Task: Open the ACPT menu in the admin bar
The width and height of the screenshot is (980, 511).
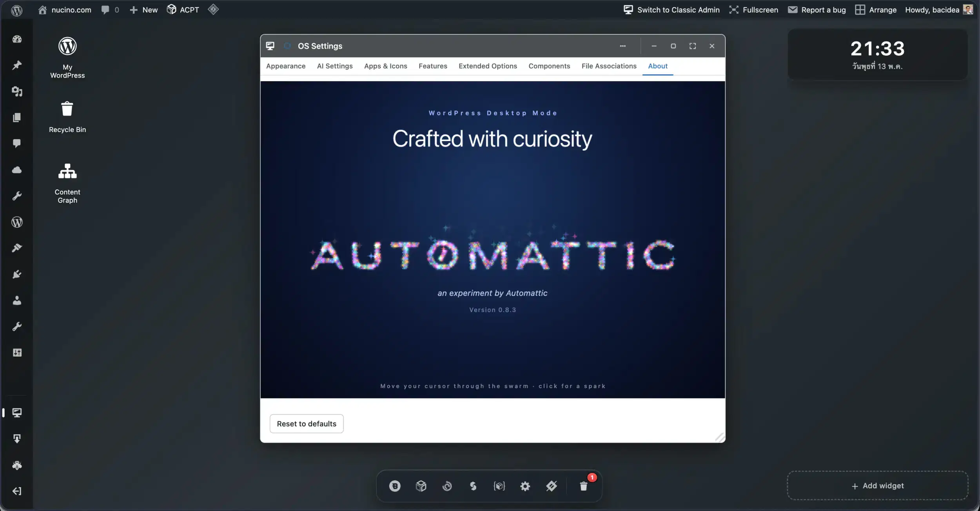Action: [183, 10]
